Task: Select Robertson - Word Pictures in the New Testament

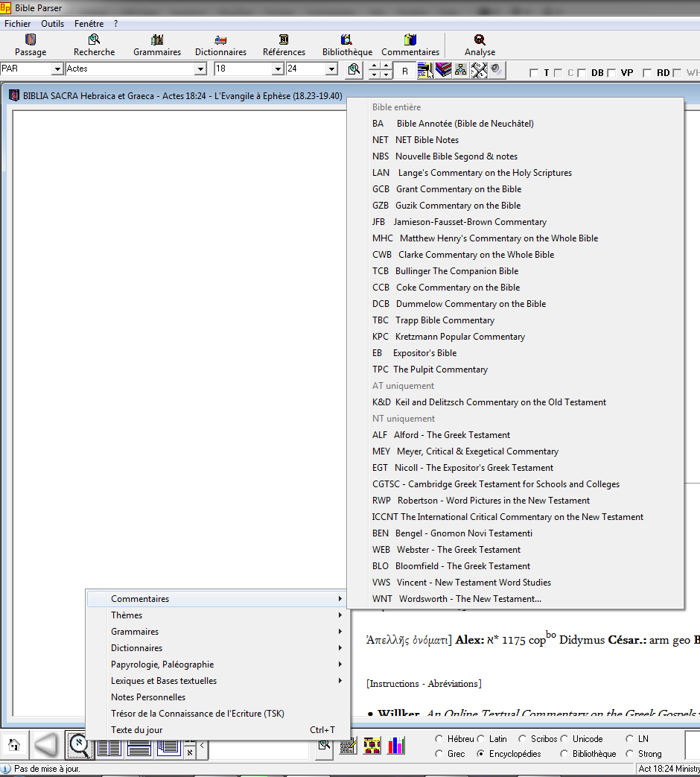Action: click(x=515, y=501)
